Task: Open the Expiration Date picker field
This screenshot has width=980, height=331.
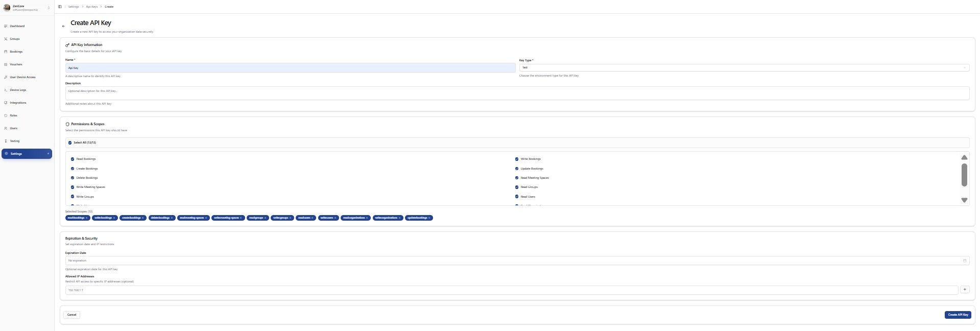Action: pyautogui.click(x=517, y=261)
